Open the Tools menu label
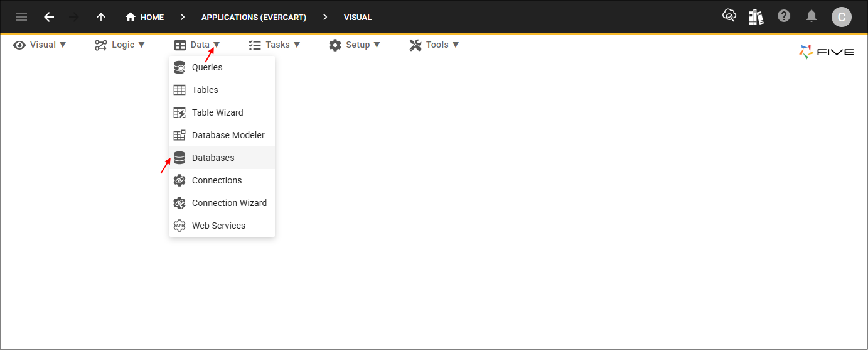Viewport: 868px width, 350px height. (437, 45)
